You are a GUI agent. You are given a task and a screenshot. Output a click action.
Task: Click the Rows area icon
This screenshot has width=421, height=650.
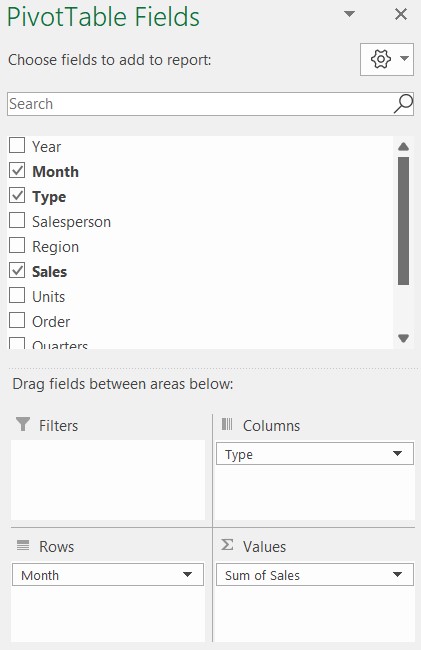[23, 545]
